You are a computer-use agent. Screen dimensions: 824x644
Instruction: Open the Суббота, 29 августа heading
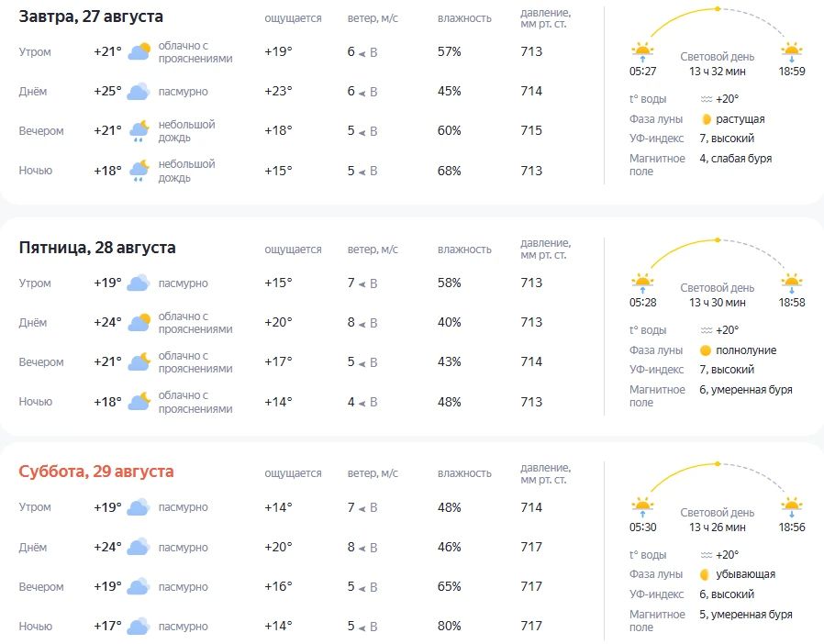pos(96,472)
